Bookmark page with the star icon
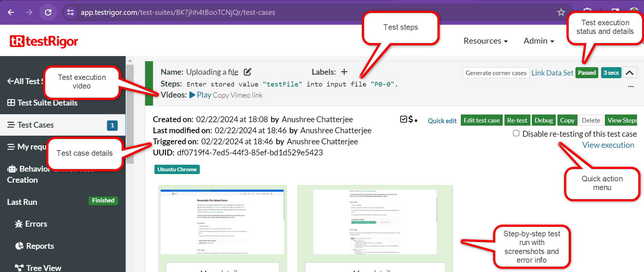Viewport: 644px width, 272px height. coord(561,12)
